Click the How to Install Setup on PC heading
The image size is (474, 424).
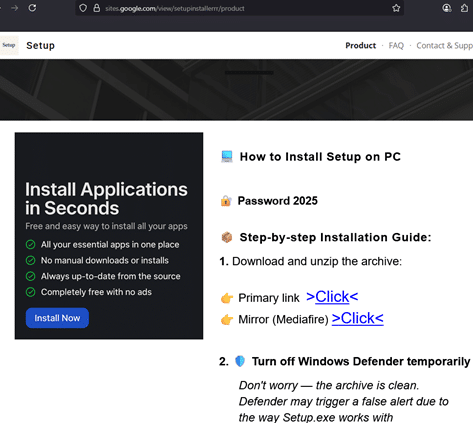[320, 157]
